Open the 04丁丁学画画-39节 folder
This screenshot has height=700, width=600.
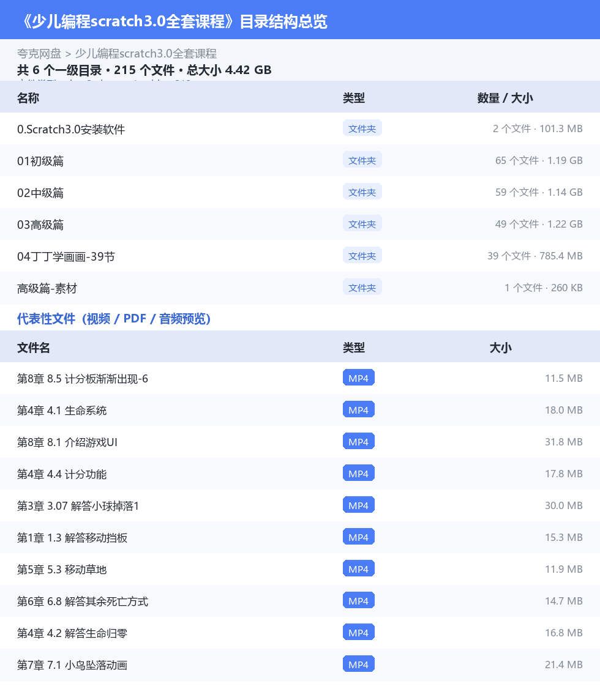tap(66, 256)
